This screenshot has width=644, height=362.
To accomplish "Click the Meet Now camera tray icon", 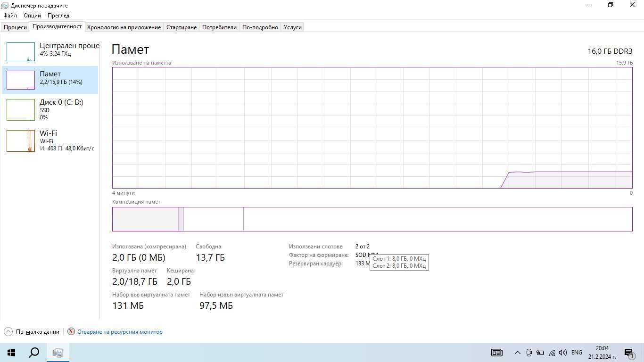I will pyautogui.click(x=529, y=353).
